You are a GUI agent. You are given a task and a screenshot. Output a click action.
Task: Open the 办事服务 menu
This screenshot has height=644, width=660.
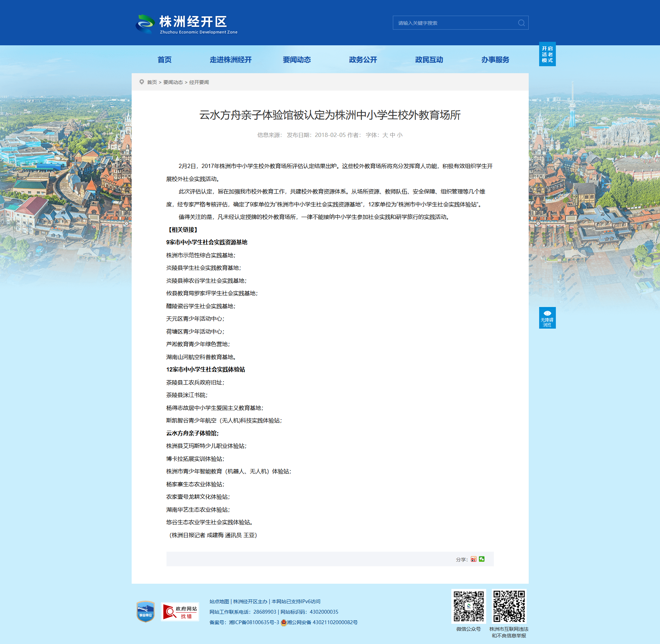tap(495, 60)
